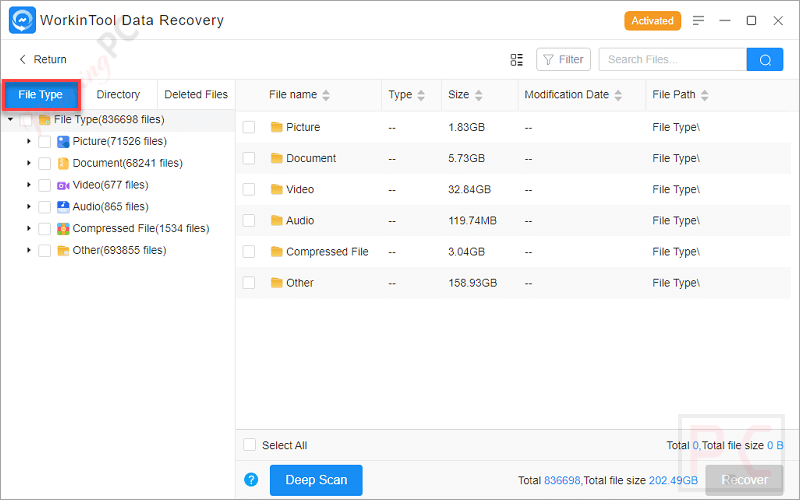Open the Filter options button
This screenshot has width=800, height=500.
[x=563, y=60]
